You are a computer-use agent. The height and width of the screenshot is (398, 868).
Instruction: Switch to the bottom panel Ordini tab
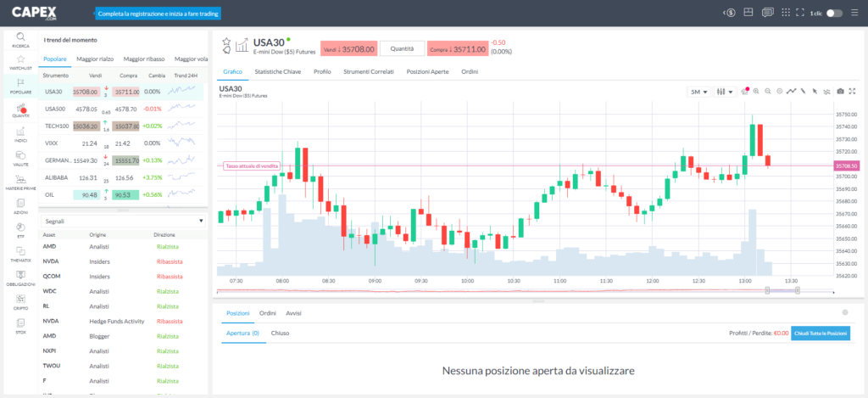[268, 313]
